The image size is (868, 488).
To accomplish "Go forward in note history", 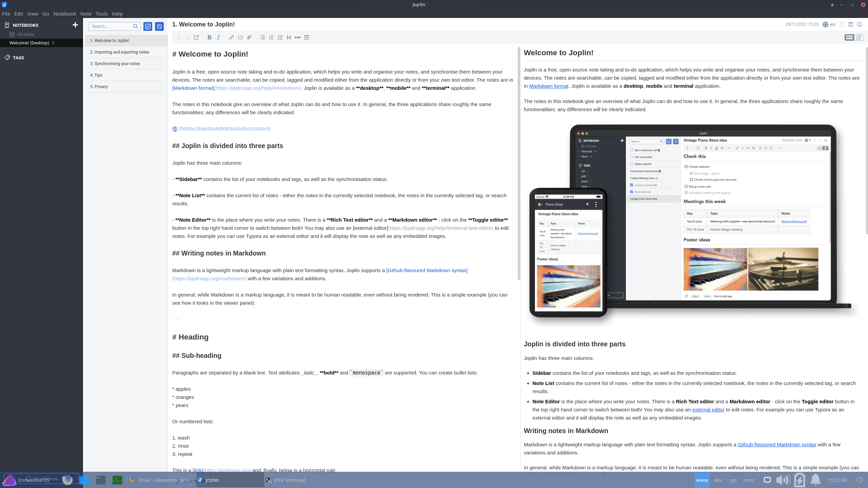I will click(187, 37).
